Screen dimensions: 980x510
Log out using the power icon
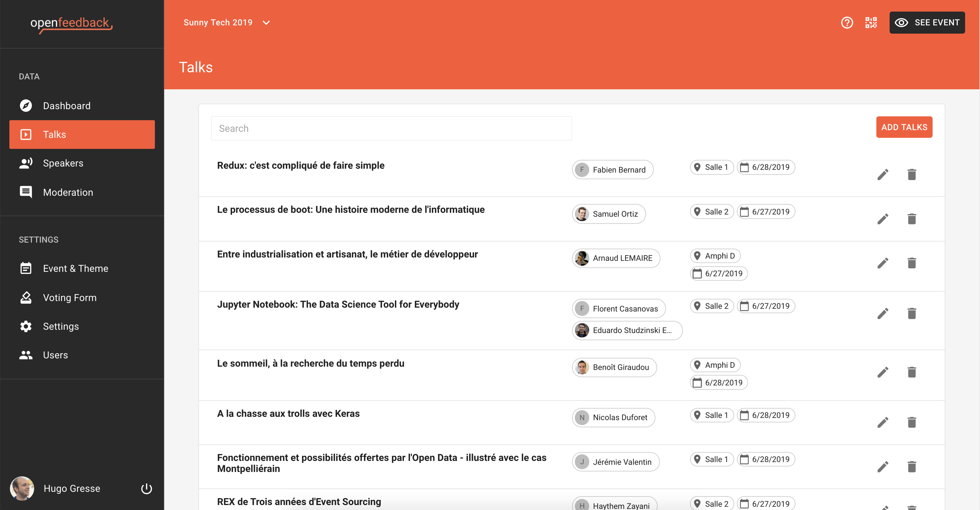click(x=146, y=489)
